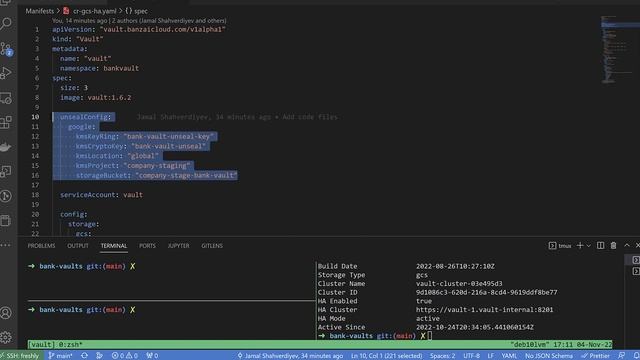Open the Accounts menu icon
Image resolution: width=640 pixels, height=360 pixels.
[6, 313]
